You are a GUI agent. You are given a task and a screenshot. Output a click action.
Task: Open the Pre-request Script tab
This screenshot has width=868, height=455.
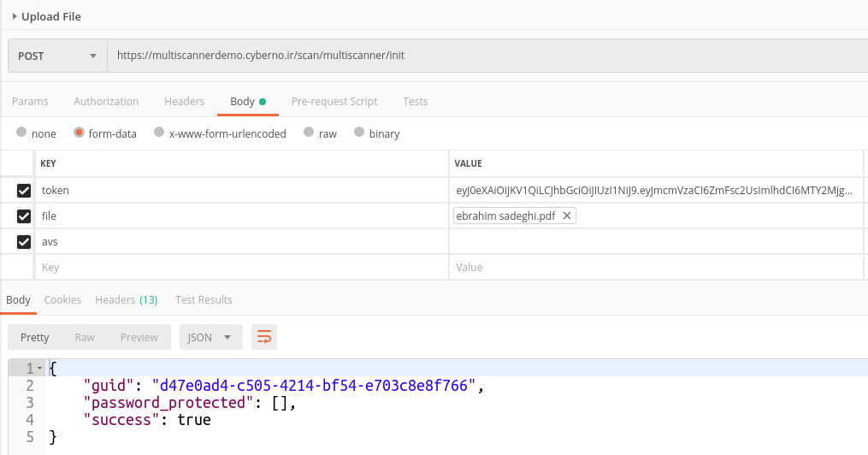pos(334,101)
